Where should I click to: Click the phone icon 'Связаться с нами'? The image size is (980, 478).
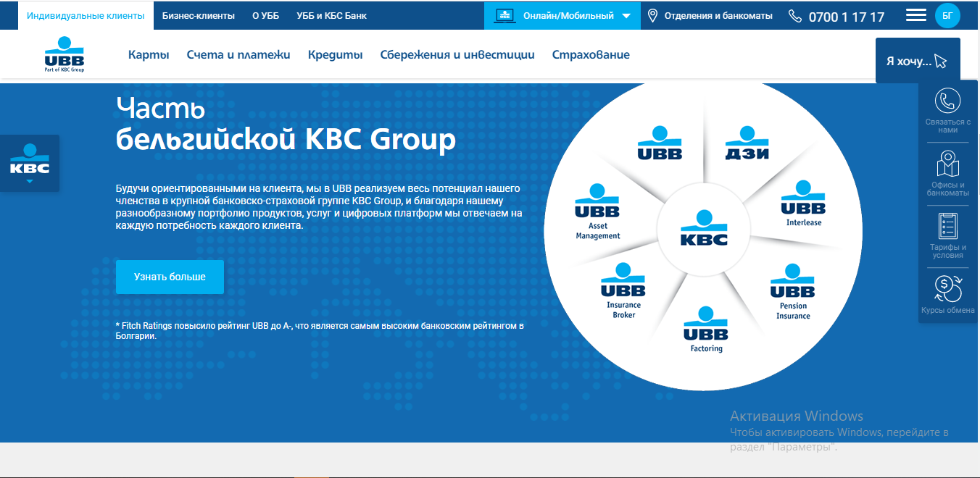947,101
